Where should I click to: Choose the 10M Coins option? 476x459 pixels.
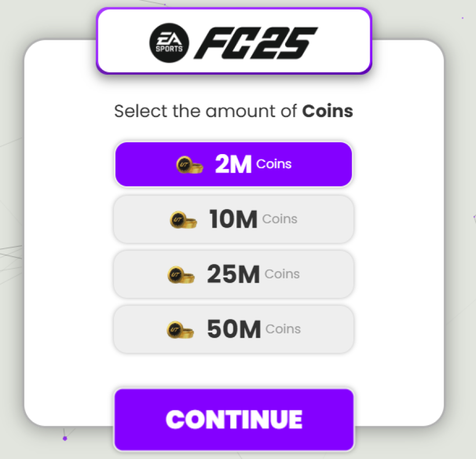click(x=233, y=220)
